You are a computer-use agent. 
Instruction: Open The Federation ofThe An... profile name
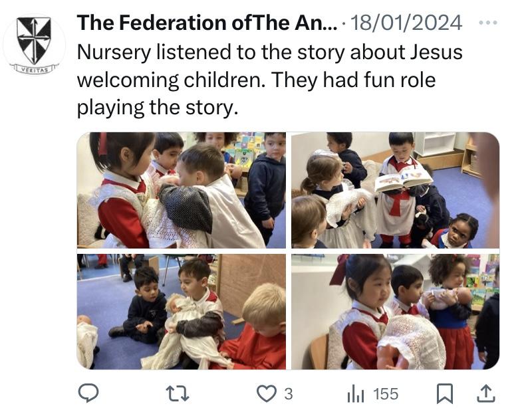(207, 23)
